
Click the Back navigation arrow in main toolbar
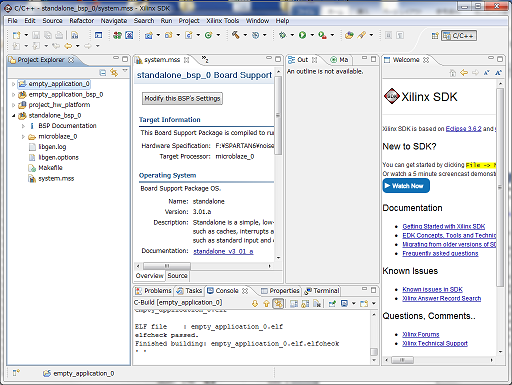[68, 46]
